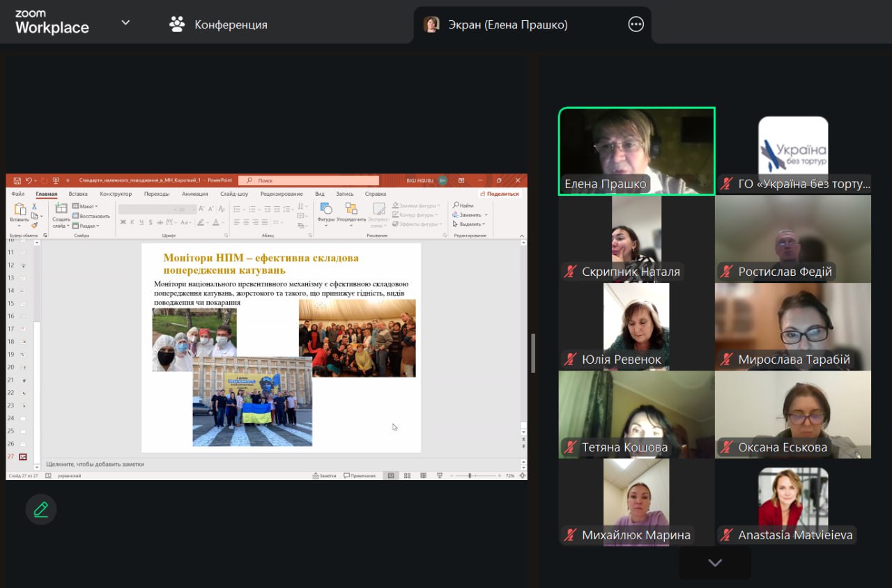Click the Поделиться share button
The width and height of the screenshot is (892, 588).
click(x=499, y=194)
